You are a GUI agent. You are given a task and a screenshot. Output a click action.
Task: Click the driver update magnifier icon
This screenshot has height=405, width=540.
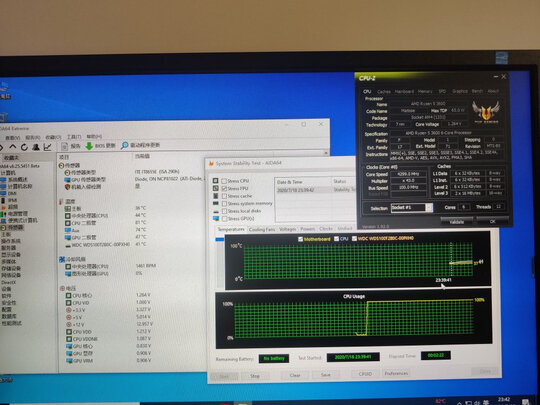click(x=124, y=145)
